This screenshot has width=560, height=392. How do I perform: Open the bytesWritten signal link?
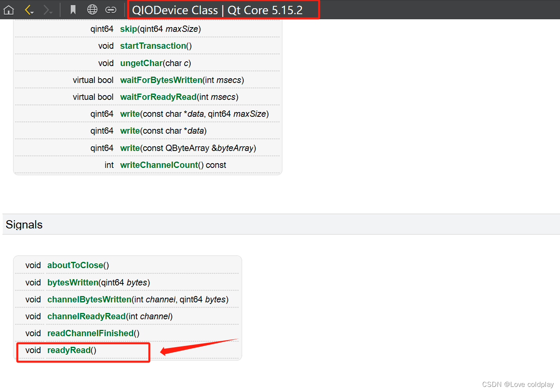click(73, 283)
